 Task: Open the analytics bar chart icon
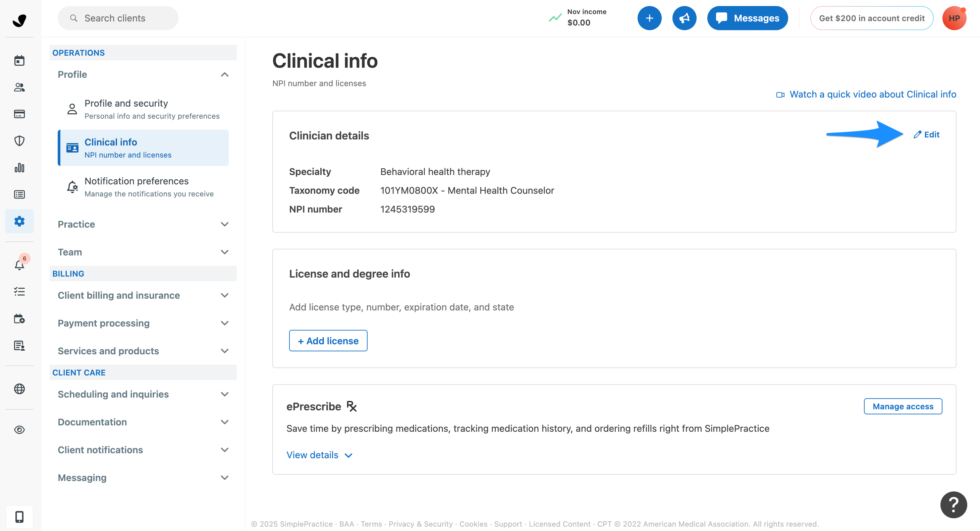click(19, 168)
